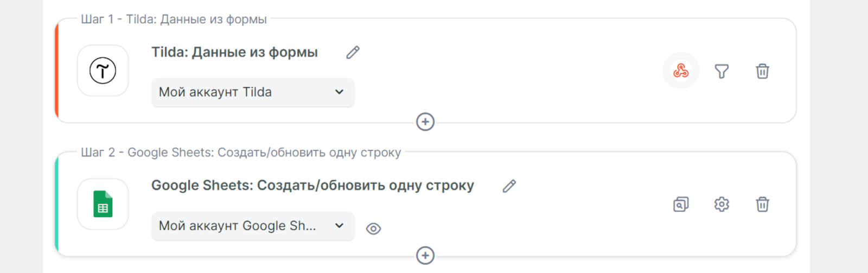Rename the Google Sheets step with pencil
The height and width of the screenshot is (273, 868).
(509, 186)
